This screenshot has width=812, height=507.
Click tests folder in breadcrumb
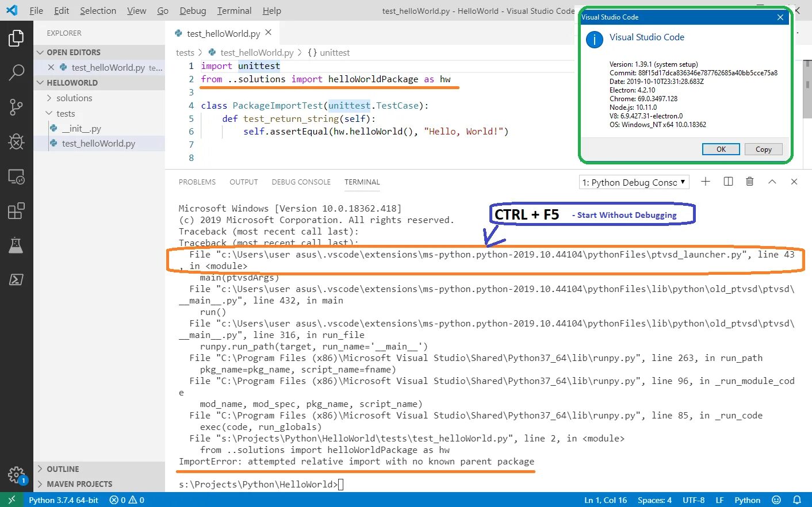(185, 52)
